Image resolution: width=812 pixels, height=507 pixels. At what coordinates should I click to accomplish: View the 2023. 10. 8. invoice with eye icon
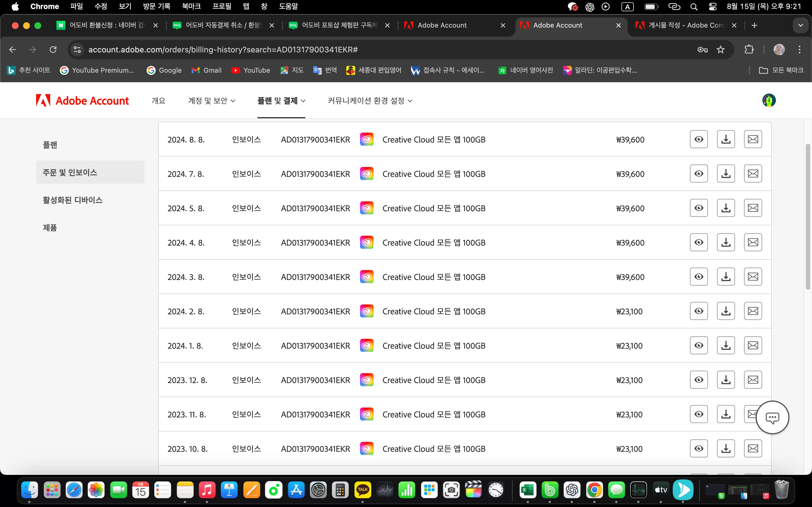[x=699, y=449]
